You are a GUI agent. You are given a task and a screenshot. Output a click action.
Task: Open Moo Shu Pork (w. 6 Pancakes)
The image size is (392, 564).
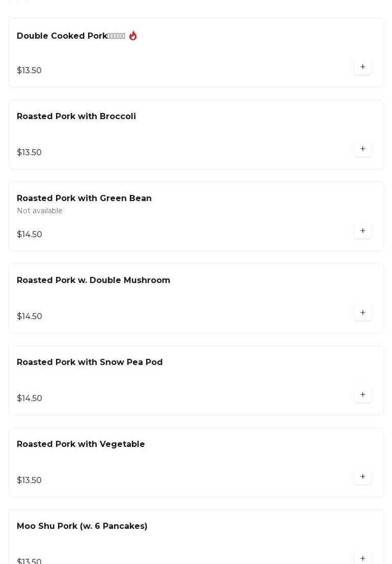[x=82, y=526]
